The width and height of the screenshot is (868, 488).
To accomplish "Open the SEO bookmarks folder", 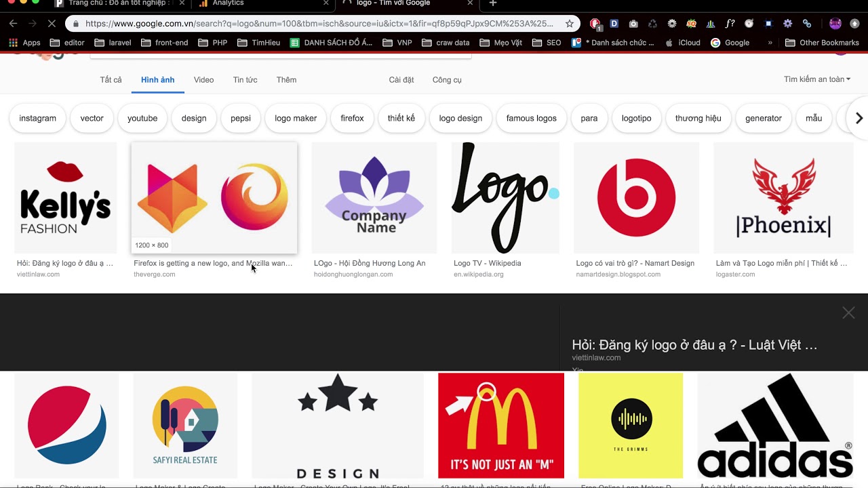I will (x=547, y=43).
